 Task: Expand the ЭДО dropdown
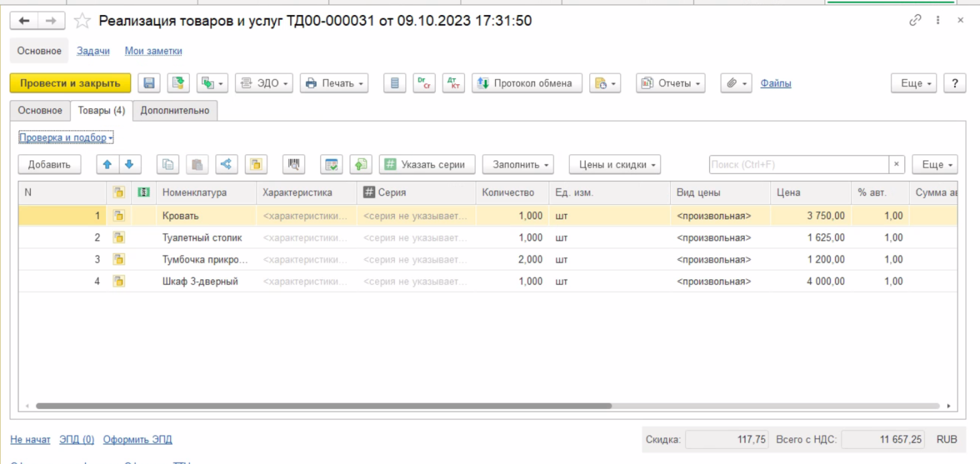pyautogui.click(x=265, y=83)
